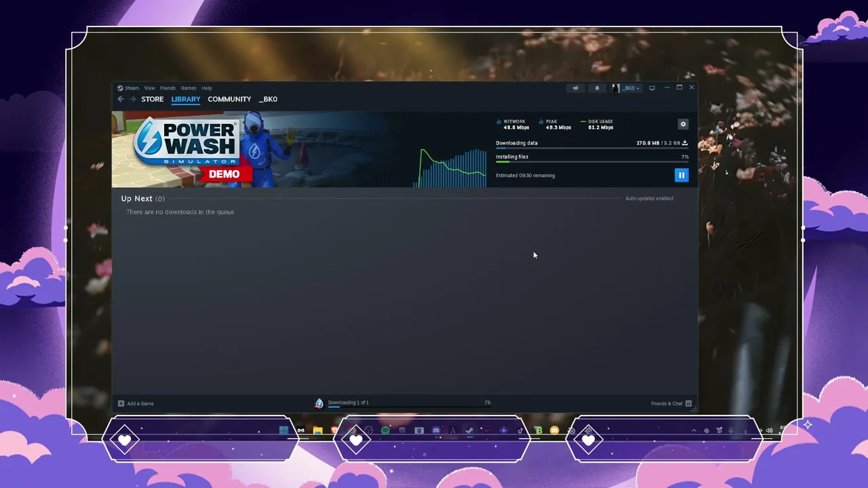Viewport: 868px width, 488px height.
Task: Open the View menu
Action: (149, 88)
